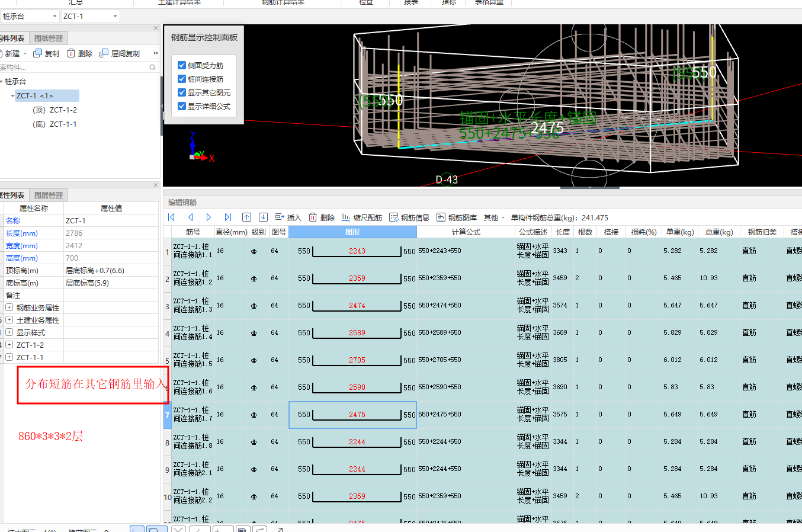This screenshot has width=802, height=532.
Task: Click 删除 in component list toolbar
Action: (80, 53)
